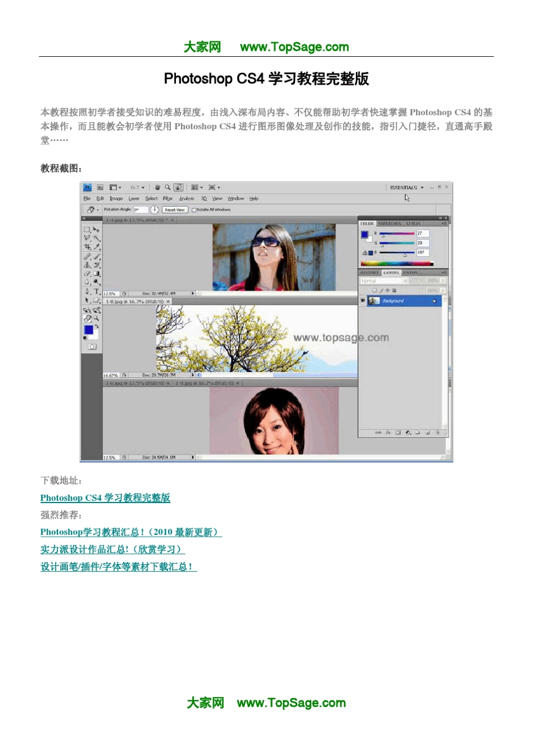The width and height of the screenshot is (534, 756).
Task: Select the Type tool
Action: coord(97,291)
